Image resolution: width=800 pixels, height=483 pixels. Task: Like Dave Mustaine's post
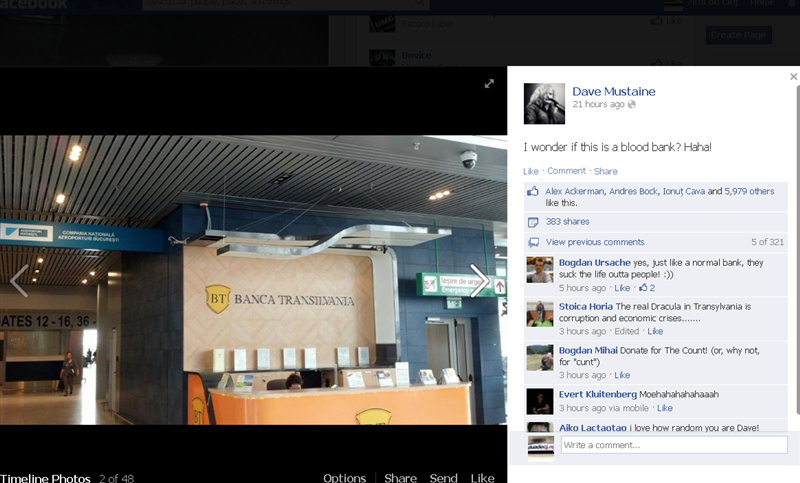pyautogui.click(x=531, y=171)
